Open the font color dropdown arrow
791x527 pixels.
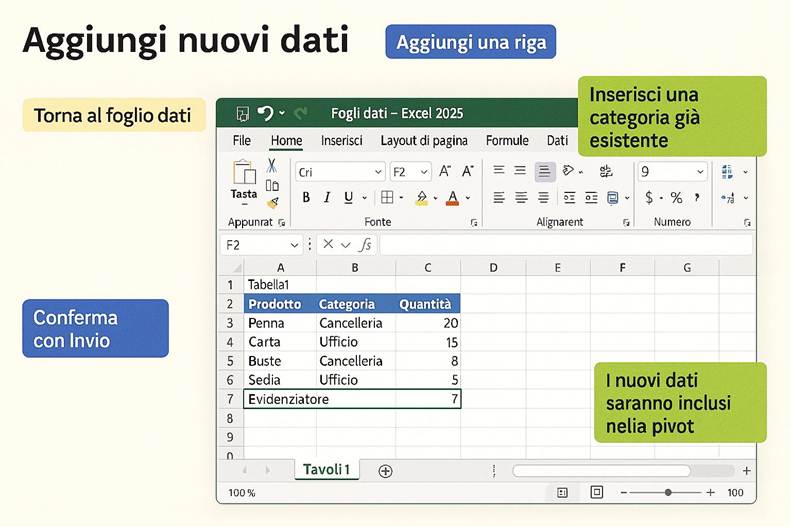pyautogui.click(x=468, y=198)
